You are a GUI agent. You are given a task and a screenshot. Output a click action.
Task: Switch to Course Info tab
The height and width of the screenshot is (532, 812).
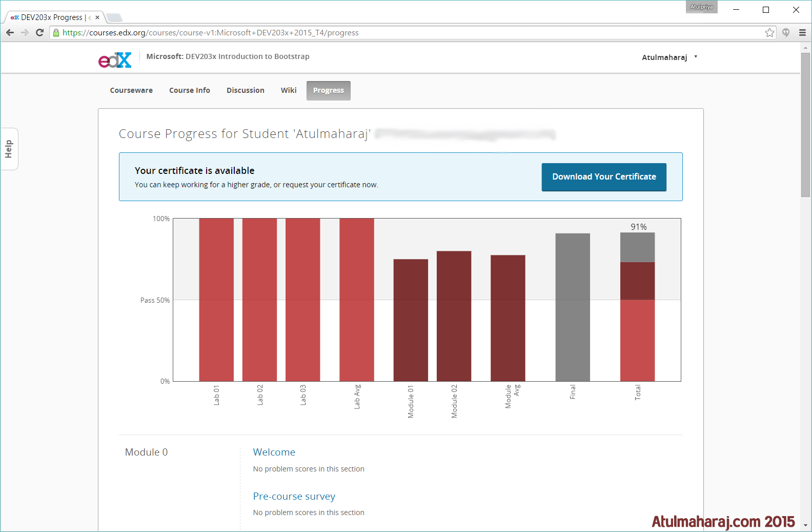[190, 90]
